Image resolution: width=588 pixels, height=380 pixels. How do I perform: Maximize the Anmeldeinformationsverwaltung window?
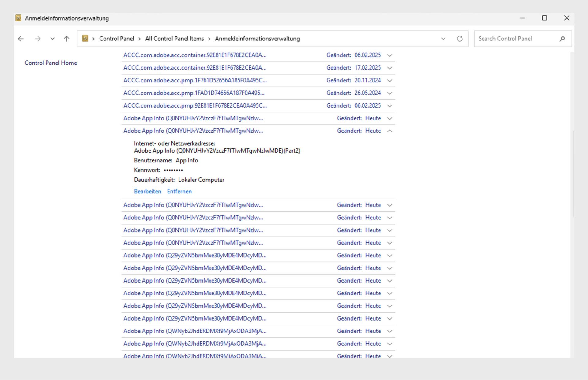pyautogui.click(x=545, y=18)
